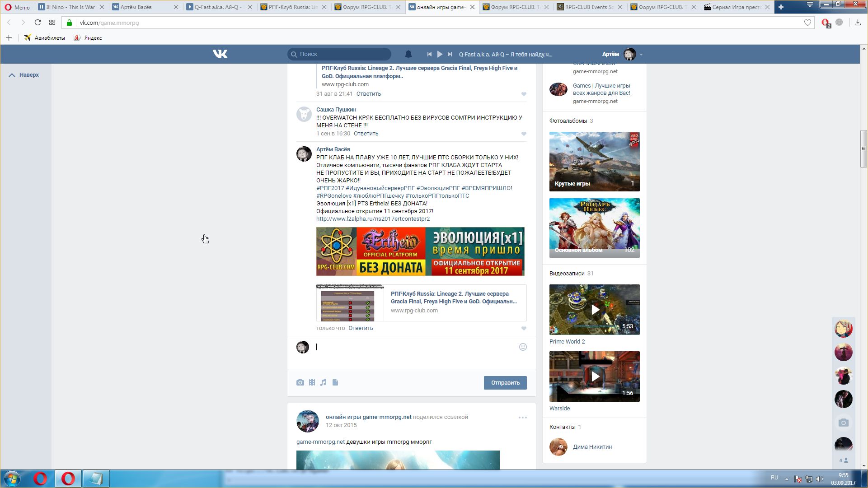Open the Windows Start button
The height and width of the screenshot is (488, 868).
pyautogui.click(x=12, y=479)
